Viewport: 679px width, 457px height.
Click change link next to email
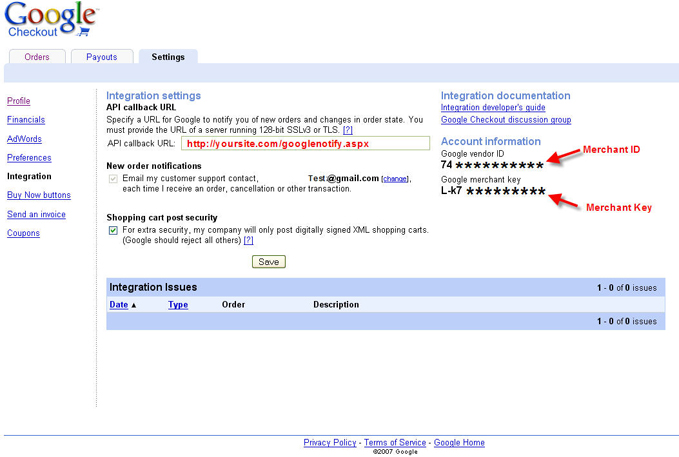click(x=395, y=178)
